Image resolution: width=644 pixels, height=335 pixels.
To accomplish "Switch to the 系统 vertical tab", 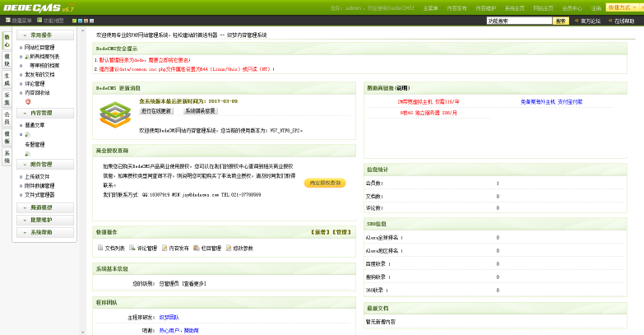I will click(x=7, y=156).
